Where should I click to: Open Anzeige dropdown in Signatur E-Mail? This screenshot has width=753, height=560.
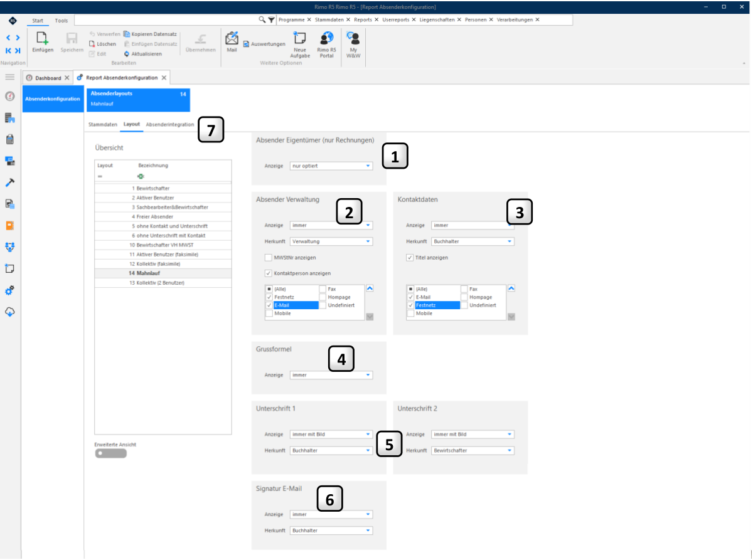pyautogui.click(x=331, y=514)
